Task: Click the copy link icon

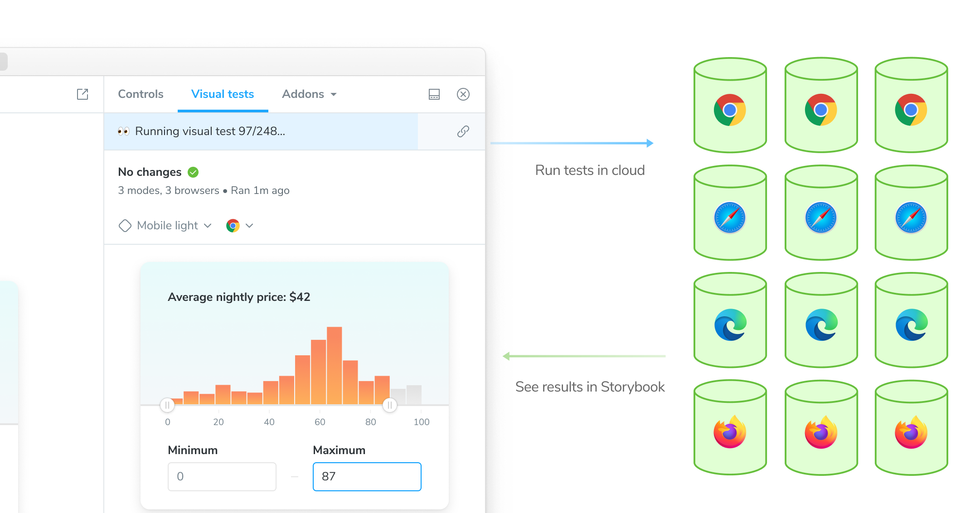Action: [x=463, y=131]
